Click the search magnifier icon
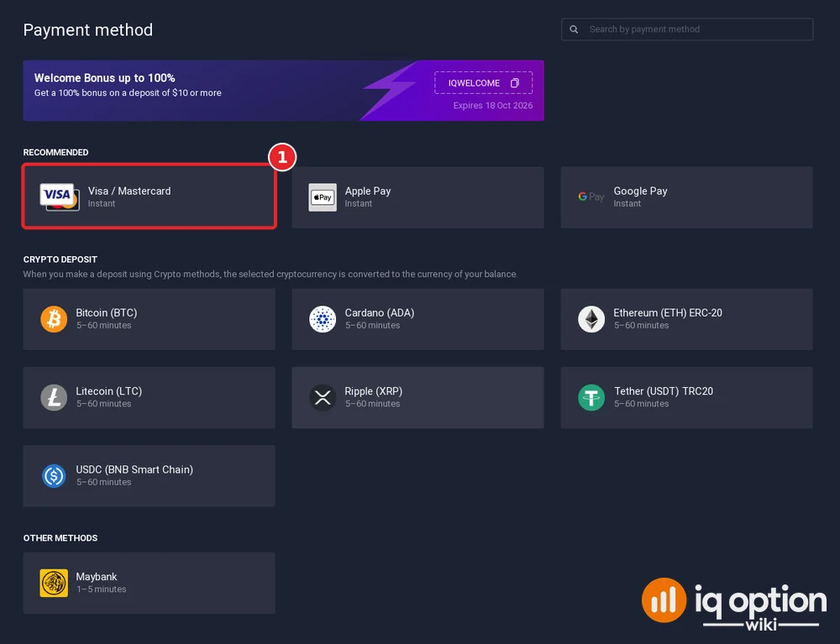Screen dimensions: 840x644 [x=574, y=29]
